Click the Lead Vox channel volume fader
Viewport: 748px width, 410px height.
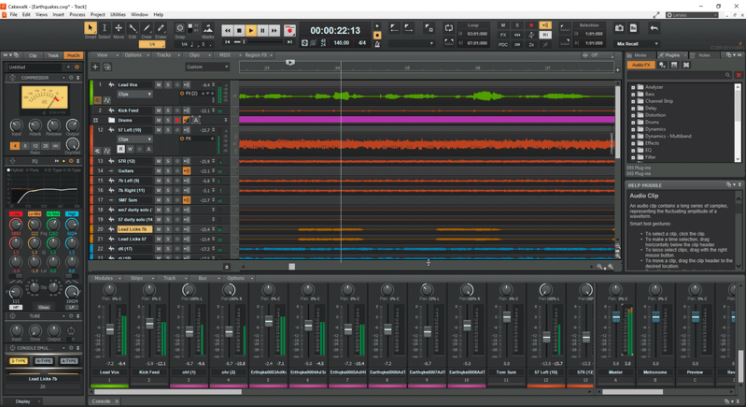(109, 330)
